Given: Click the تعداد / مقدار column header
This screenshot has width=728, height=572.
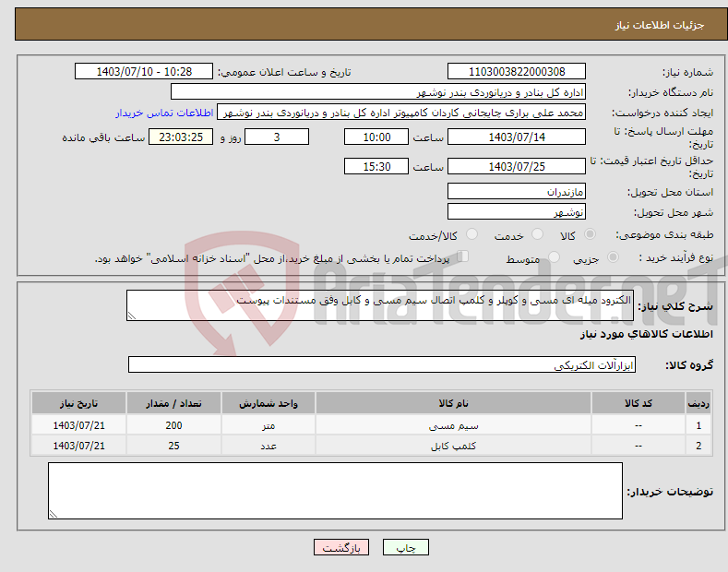Looking at the screenshot, I should (x=173, y=403).
